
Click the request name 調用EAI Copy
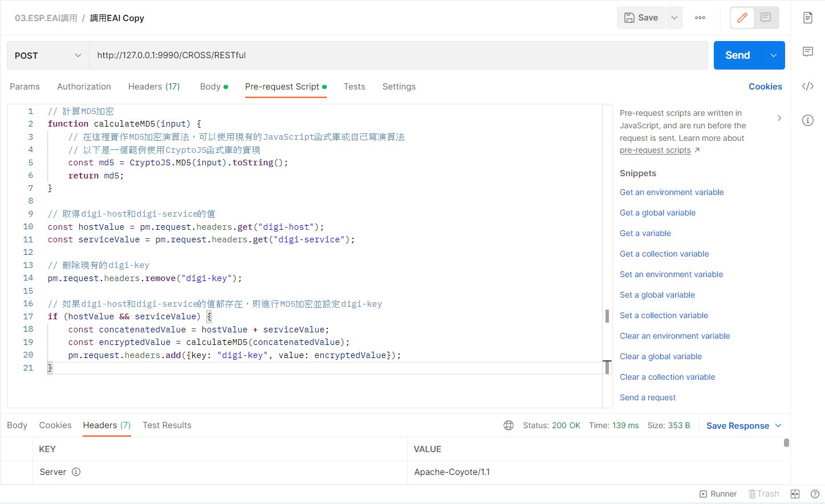117,18
